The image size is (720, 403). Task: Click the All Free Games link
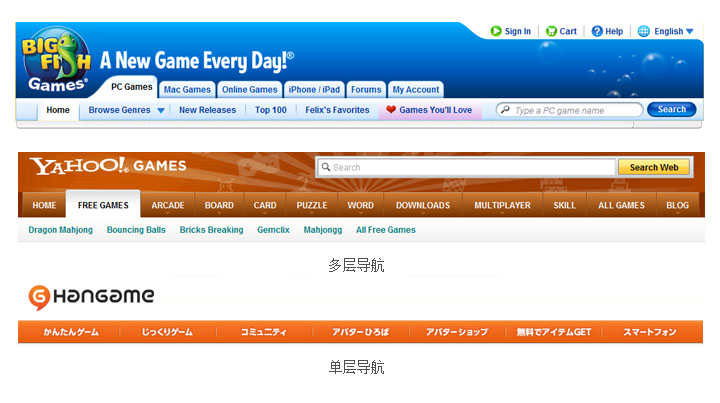(385, 230)
